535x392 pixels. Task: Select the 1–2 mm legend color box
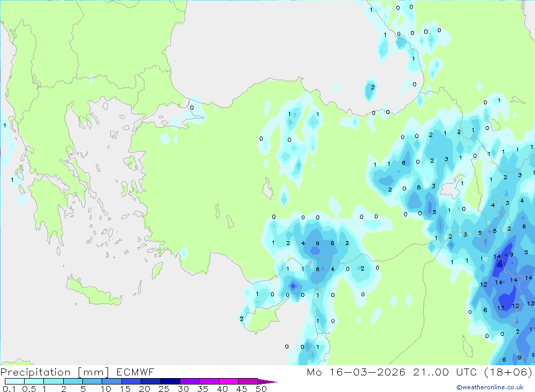[53, 381]
